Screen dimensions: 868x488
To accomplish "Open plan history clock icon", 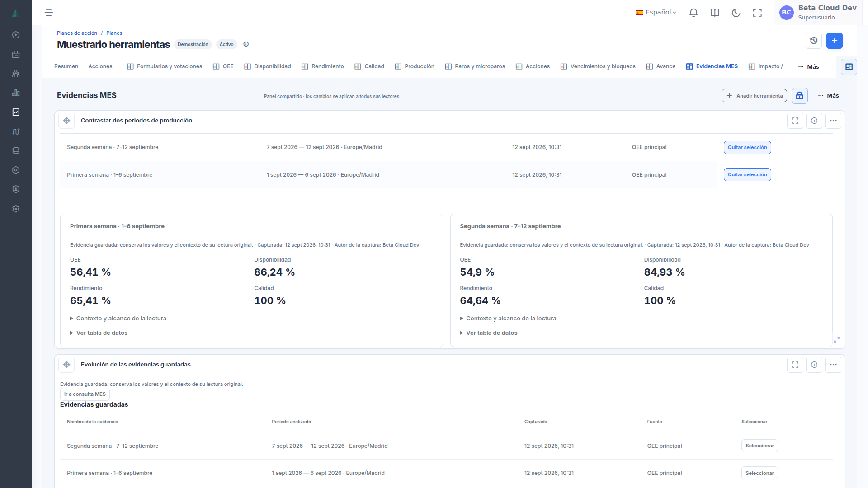I will (814, 41).
